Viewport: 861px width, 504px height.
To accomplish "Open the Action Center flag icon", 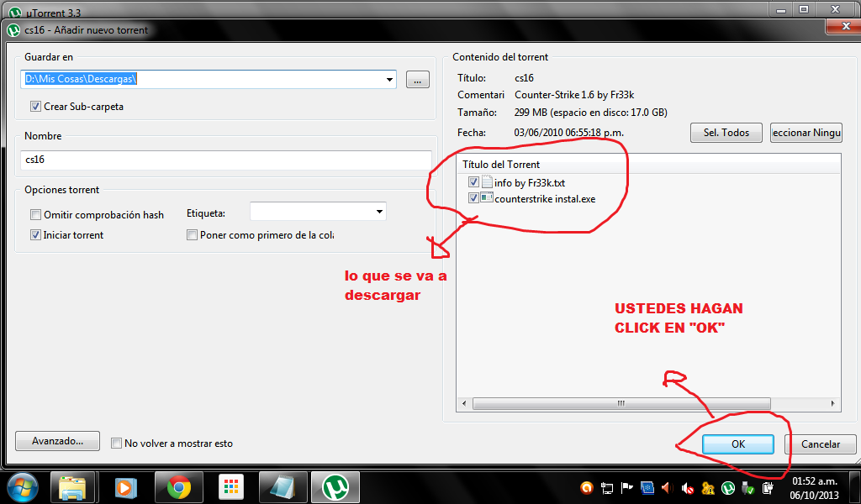I will tap(626, 487).
